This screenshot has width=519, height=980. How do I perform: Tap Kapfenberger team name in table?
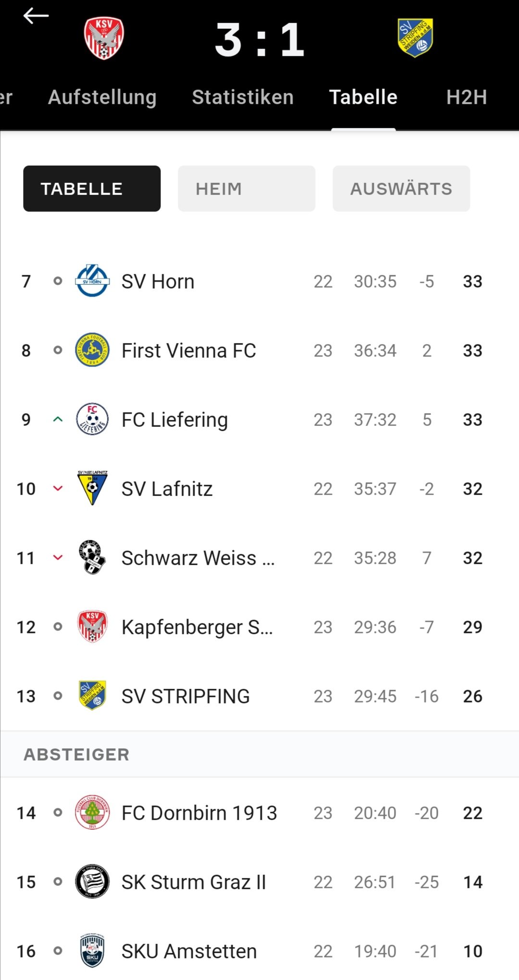(x=197, y=627)
